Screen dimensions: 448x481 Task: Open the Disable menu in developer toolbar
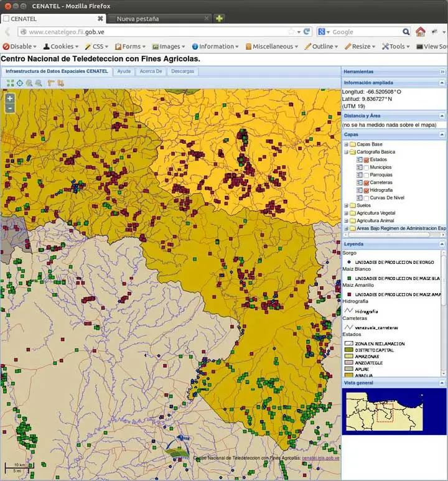pyautogui.click(x=20, y=47)
